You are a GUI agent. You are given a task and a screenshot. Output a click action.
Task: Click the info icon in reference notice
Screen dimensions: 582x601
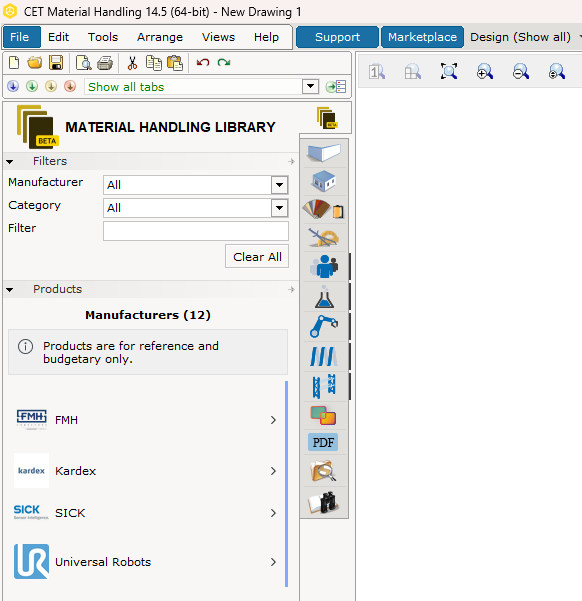pos(25,346)
